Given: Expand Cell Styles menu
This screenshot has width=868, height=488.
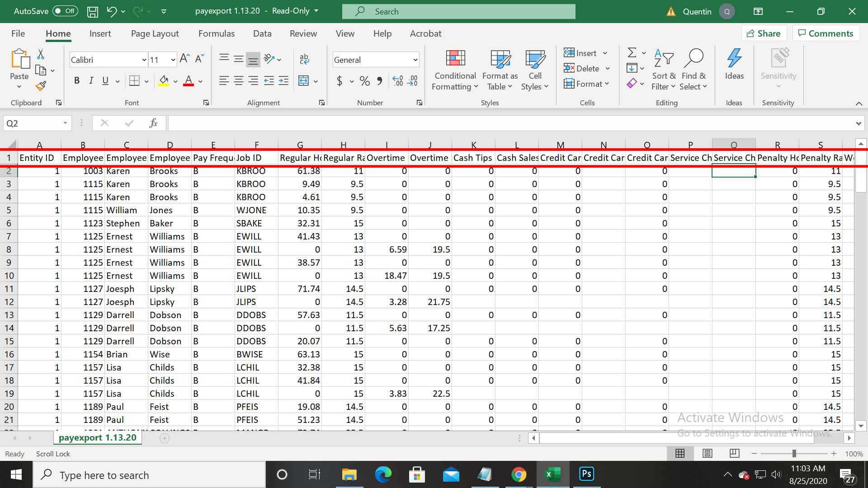Looking at the screenshot, I should [535, 70].
